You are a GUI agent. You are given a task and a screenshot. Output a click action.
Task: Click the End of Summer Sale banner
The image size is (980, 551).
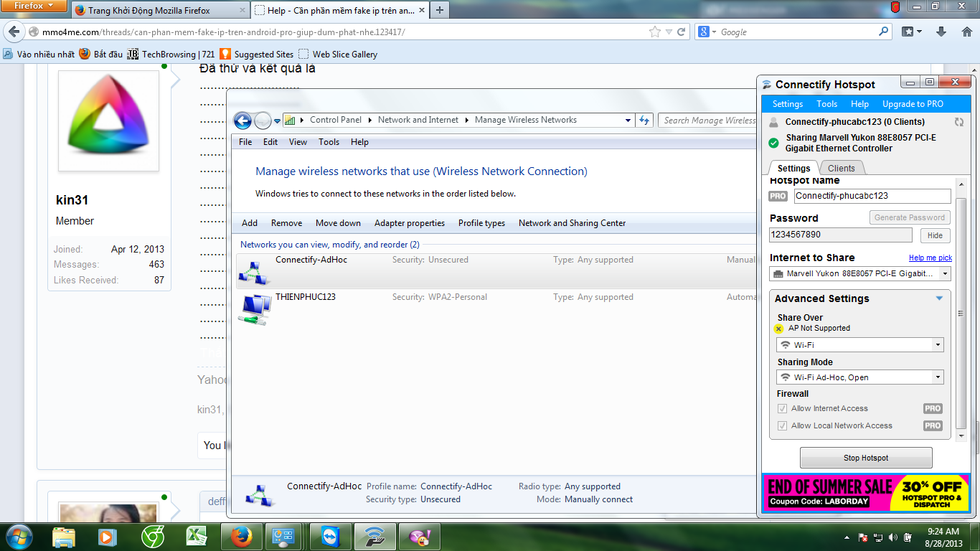pyautogui.click(x=866, y=493)
